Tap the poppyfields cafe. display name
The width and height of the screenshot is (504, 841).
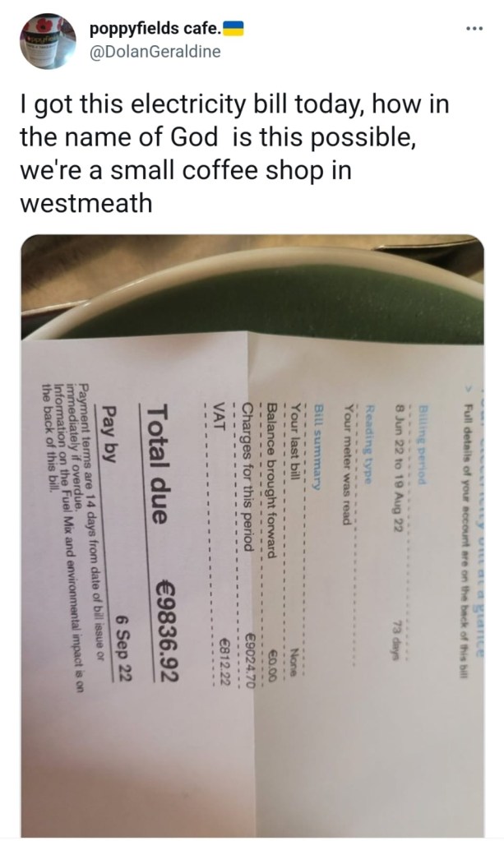[155, 29]
